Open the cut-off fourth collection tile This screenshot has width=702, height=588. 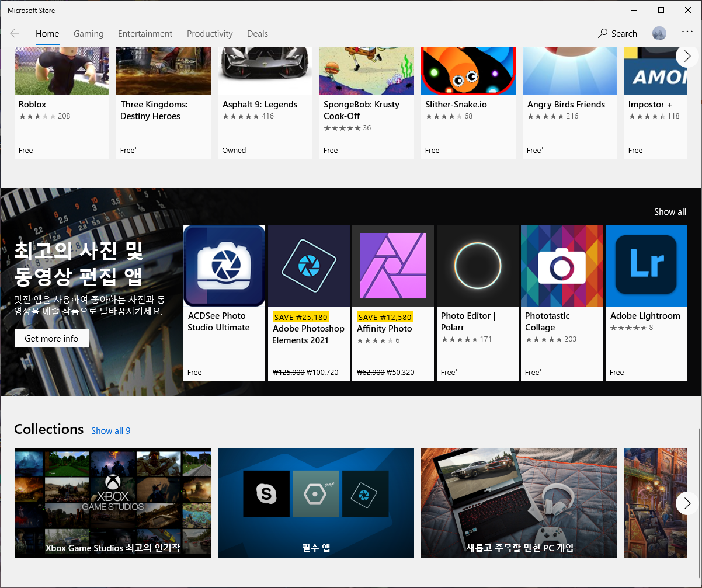[x=656, y=503]
